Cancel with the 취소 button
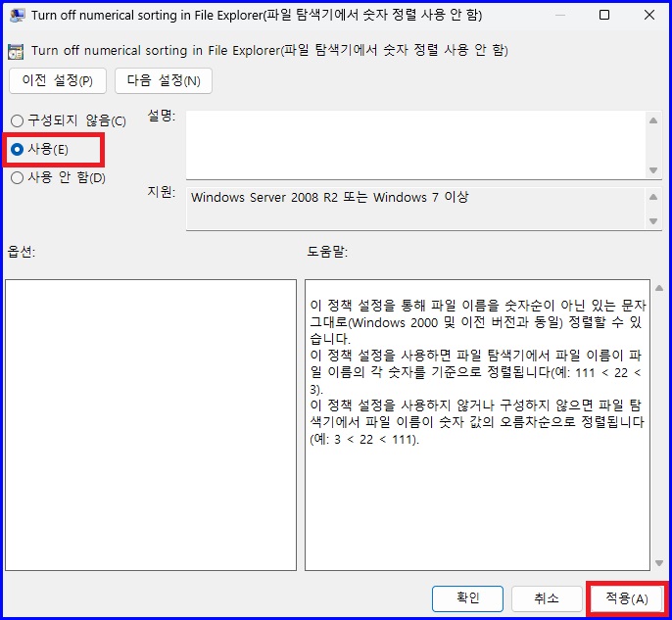 pyautogui.click(x=547, y=598)
